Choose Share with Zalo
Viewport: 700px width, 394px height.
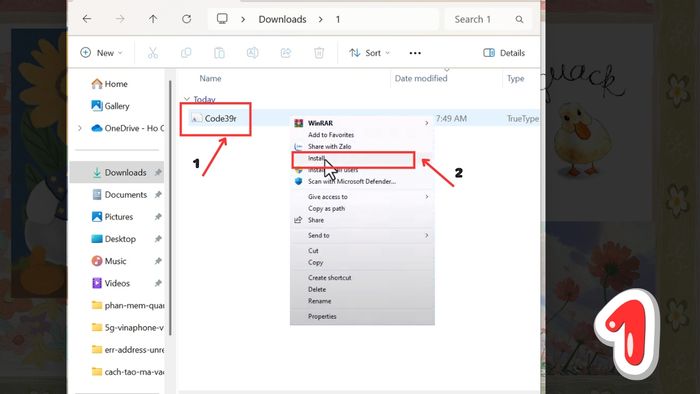coord(329,146)
